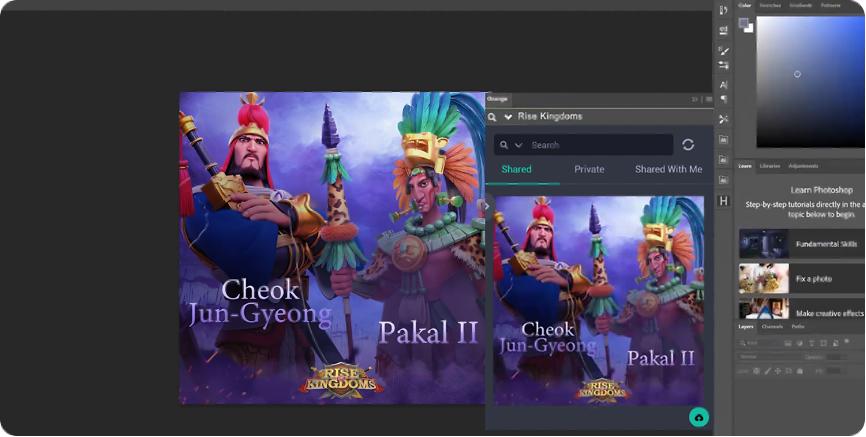This screenshot has width=866, height=437.
Task: Open the Fundamental Skills tutorial
Action: coord(802,244)
